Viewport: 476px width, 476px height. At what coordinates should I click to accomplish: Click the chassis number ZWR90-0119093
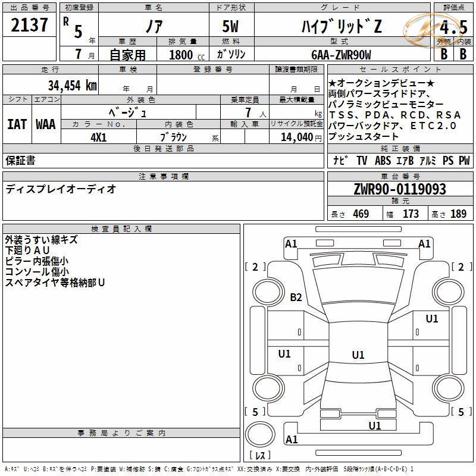point(400,189)
